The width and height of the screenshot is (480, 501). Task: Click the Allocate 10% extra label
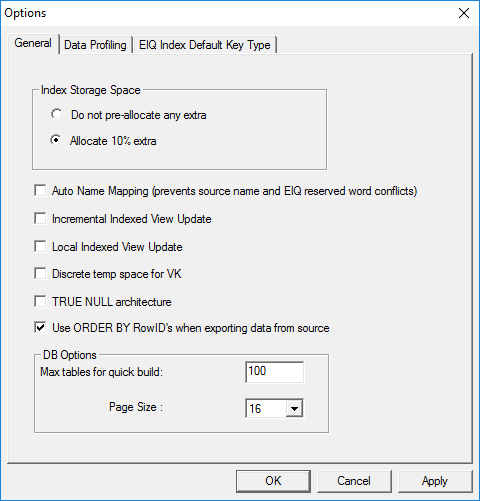pyautogui.click(x=113, y=141)
